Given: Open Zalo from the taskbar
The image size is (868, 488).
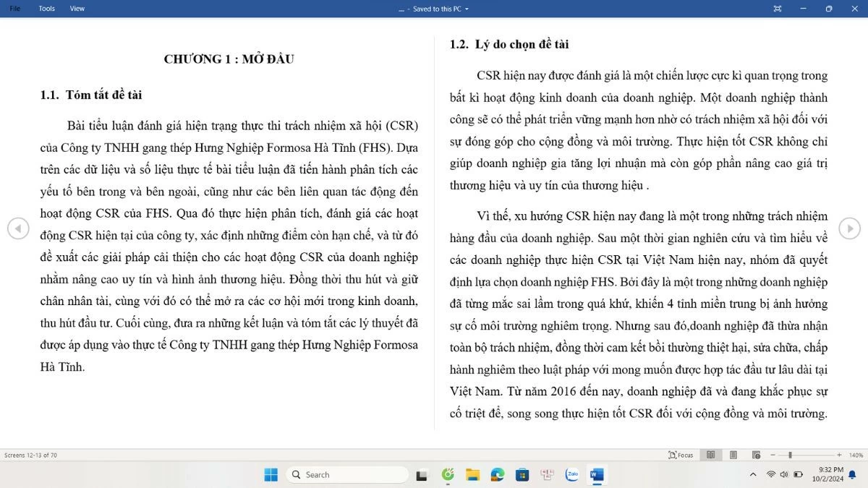Looking at the screenshot, I should (572, 474).
